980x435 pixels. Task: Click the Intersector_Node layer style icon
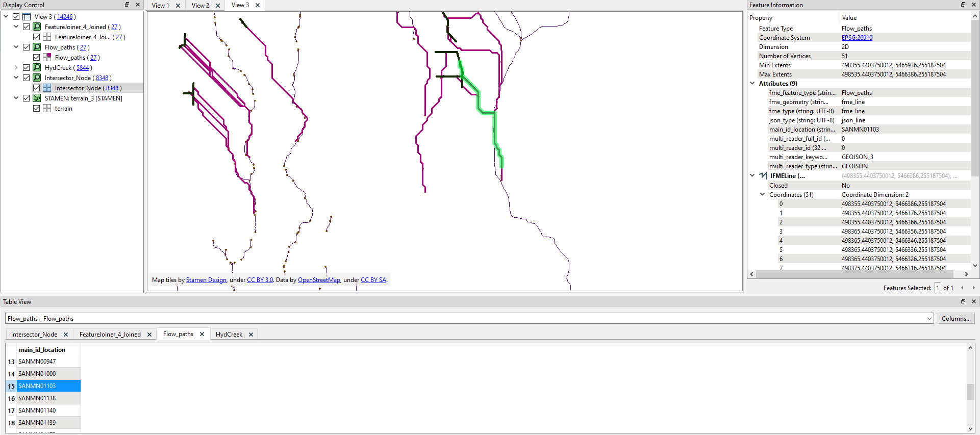[47, 88]
